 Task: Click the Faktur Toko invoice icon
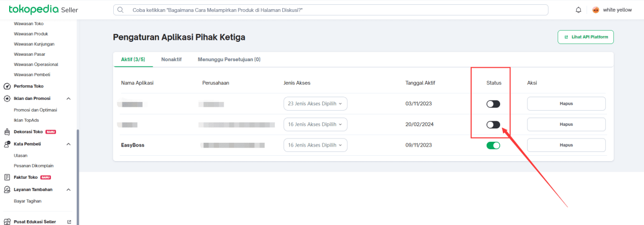click(7, 177)
